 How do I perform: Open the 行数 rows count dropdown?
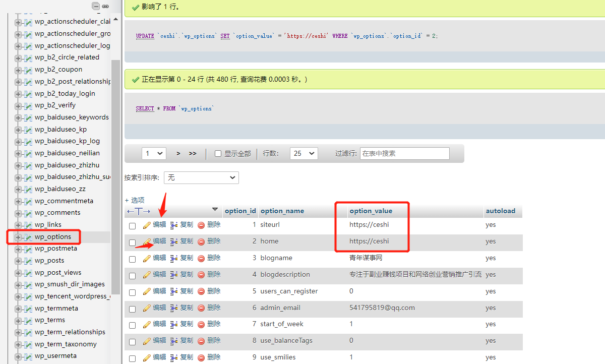(x=304, y=153)
